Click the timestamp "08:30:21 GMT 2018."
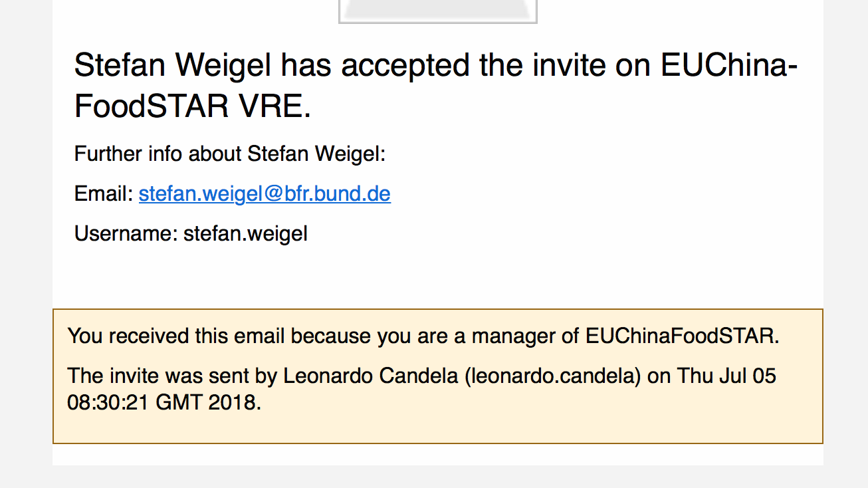 pos(164,403)
